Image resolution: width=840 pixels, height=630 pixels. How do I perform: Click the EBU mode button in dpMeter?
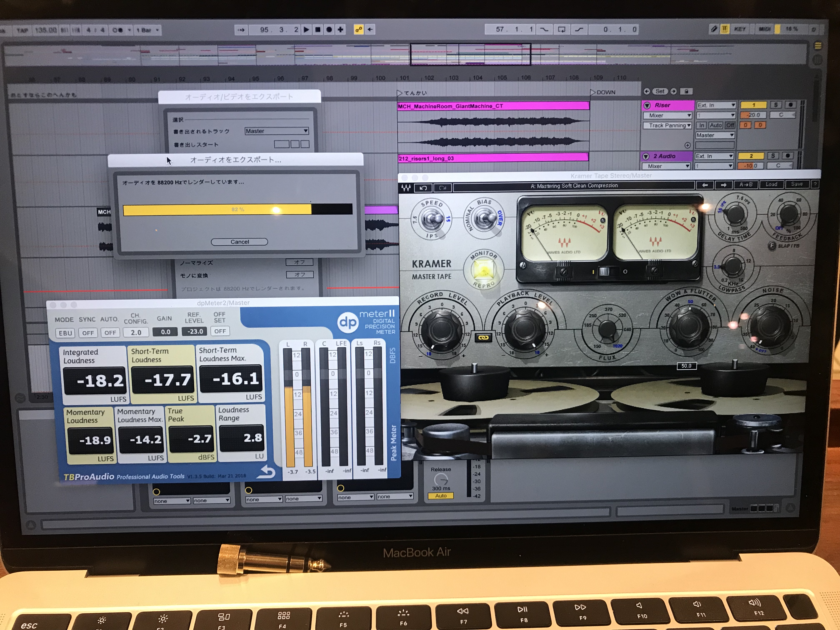[x=65, y=333]
